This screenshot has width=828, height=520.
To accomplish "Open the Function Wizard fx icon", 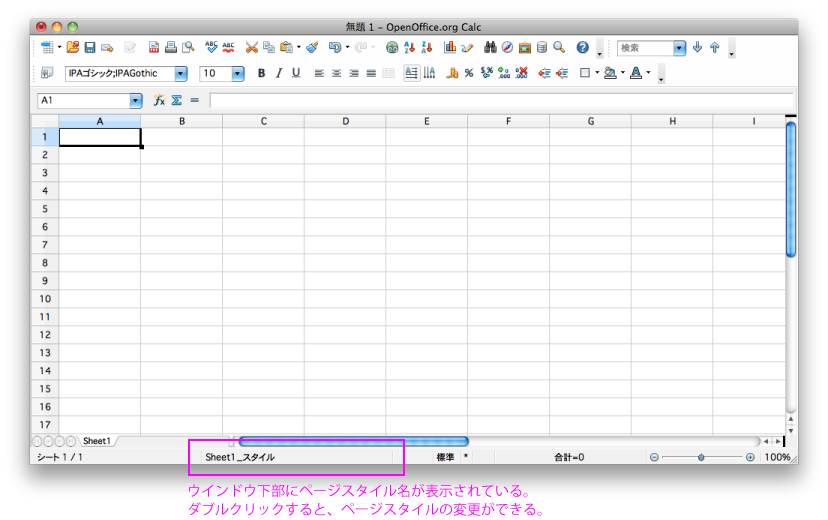I will pos(159,100).
